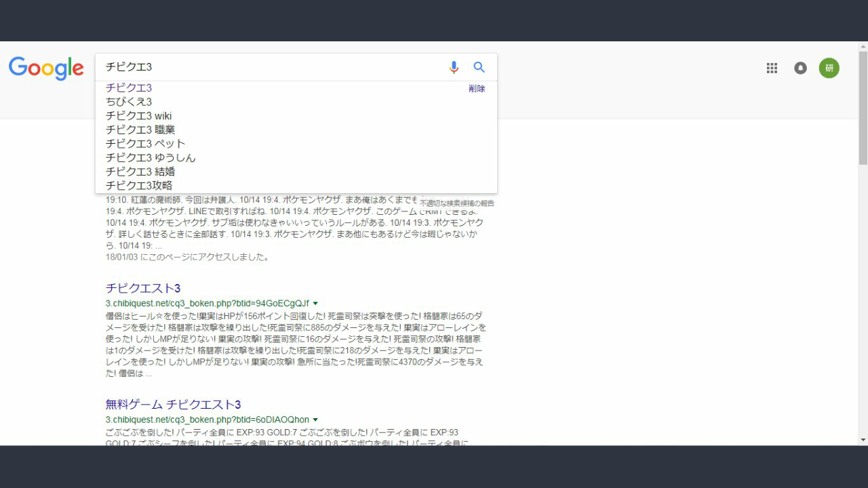The height and width of the screenshot is (488, 868).
Task: Select first suggestion チビクエ3
Action: [129, 87]
